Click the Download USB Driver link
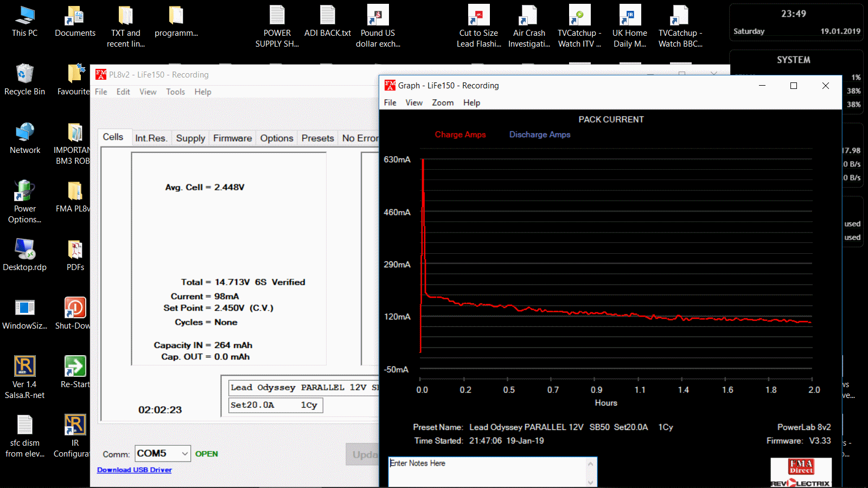This screenshot has width=868, height=488. coord(135,470)
